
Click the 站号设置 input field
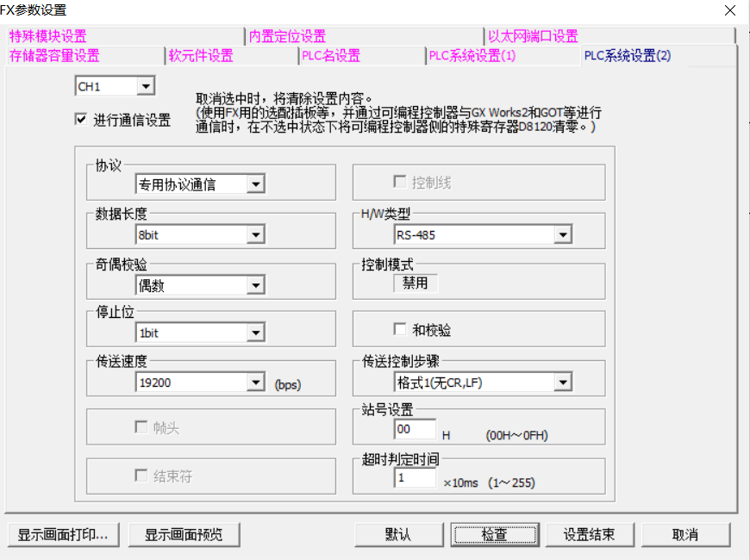[x=415, y=430]
